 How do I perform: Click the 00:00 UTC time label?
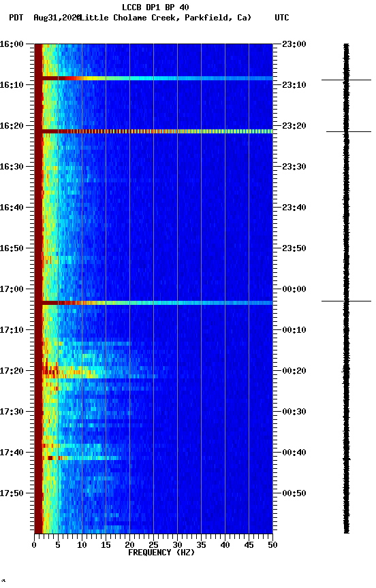tap(294, 289)
